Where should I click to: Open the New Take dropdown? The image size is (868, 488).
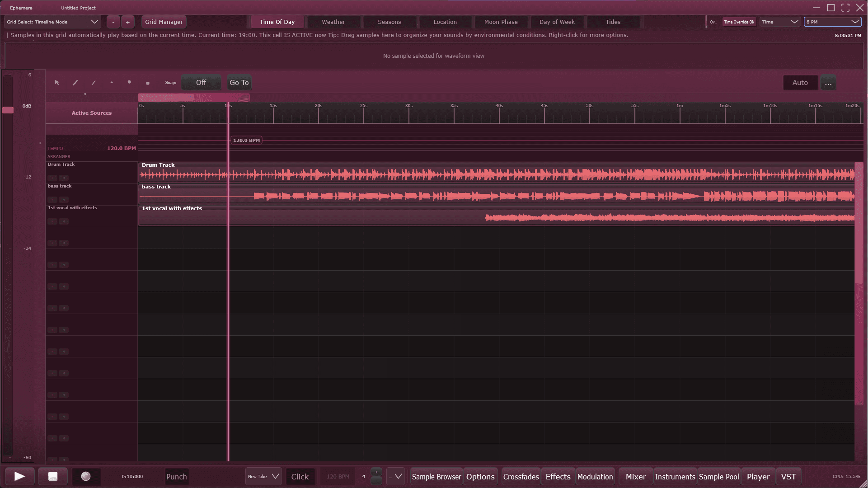[x=263, y=477]
